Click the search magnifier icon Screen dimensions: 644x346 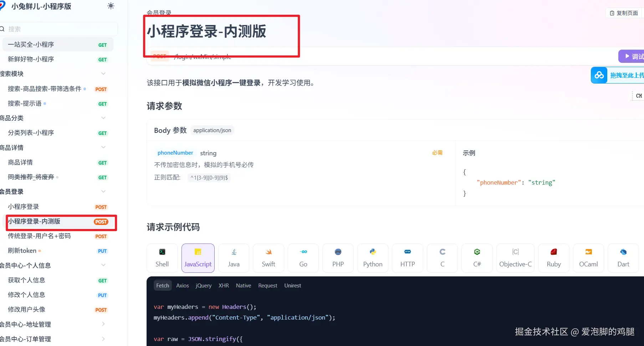pyautogui.click(x=2, y=29)
